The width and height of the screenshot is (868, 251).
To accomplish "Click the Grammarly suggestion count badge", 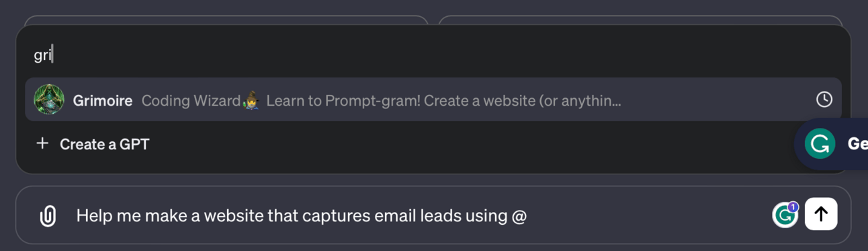I will [793, 207].
